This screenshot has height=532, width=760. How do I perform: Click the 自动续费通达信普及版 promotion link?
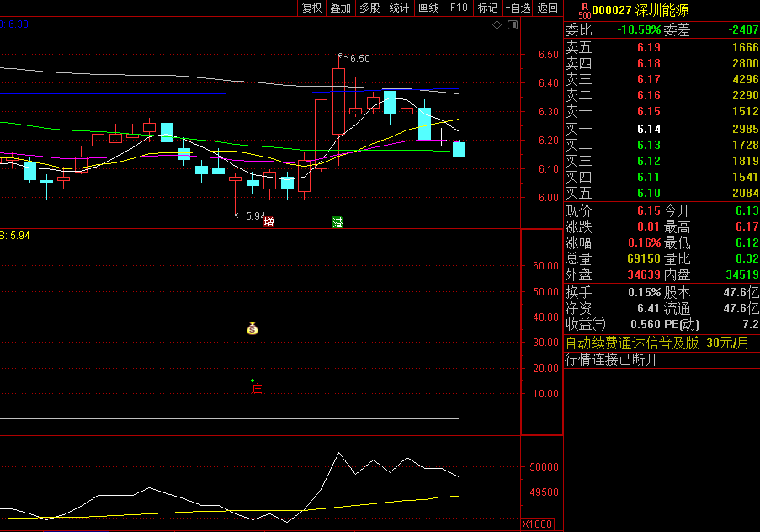coord(631,343)
